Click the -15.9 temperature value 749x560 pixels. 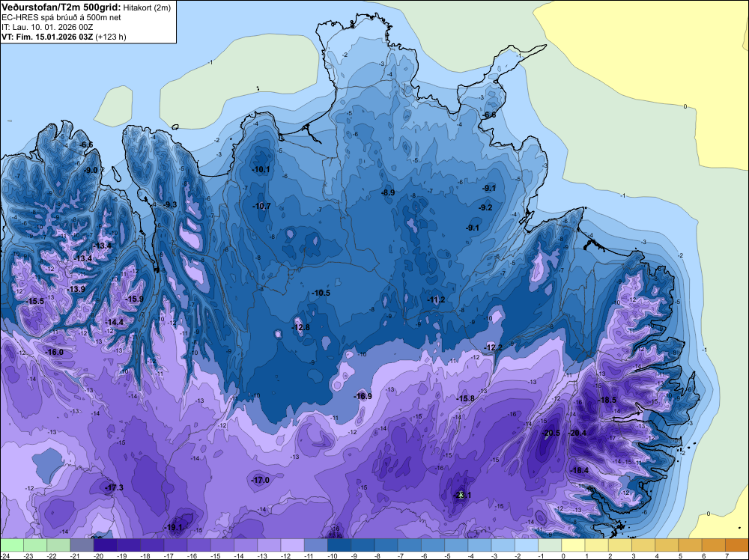click(134, 299)
